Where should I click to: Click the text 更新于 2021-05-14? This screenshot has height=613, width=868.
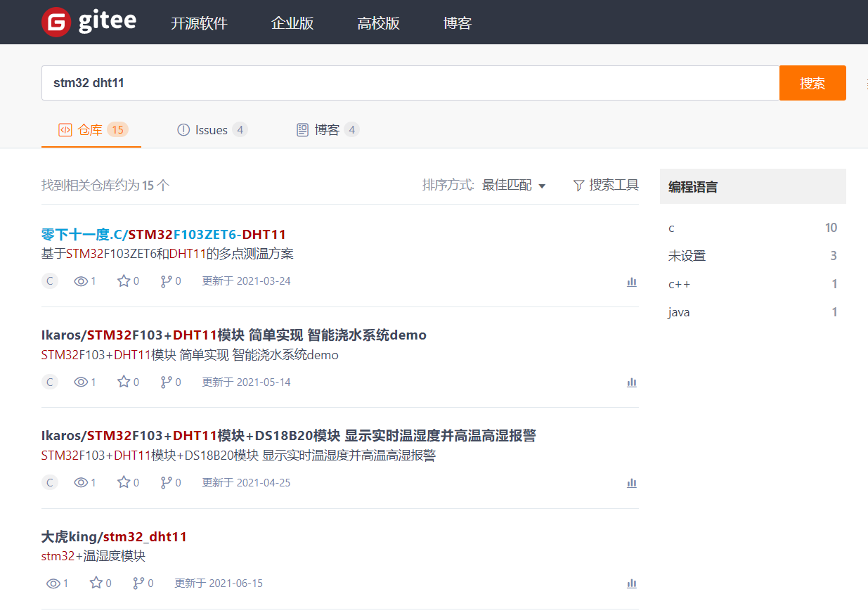click(x=247, y=382)
